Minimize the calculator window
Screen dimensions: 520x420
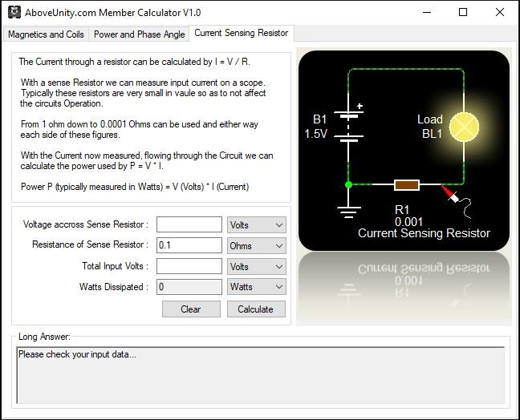(427, 13)
